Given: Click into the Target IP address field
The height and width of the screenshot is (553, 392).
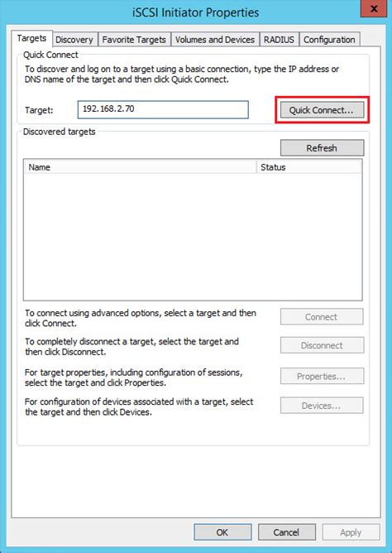Looking at the screenshot, I should [x=163, y=109].
